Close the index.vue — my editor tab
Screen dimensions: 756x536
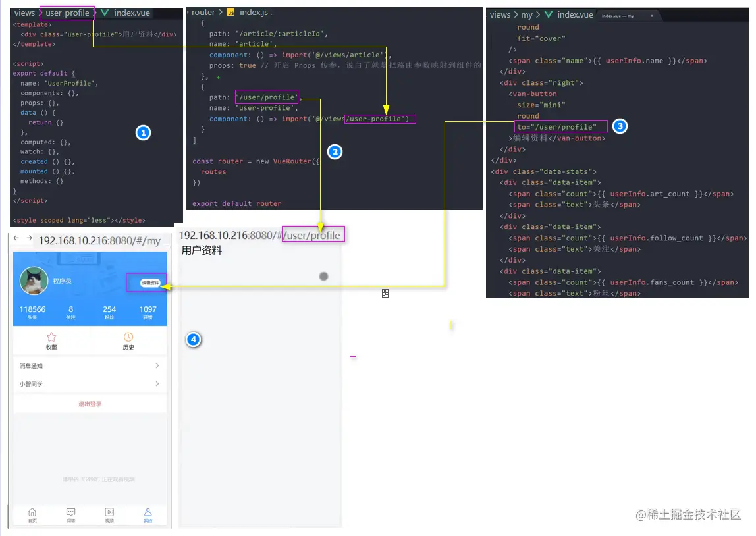tap(652, 16)
